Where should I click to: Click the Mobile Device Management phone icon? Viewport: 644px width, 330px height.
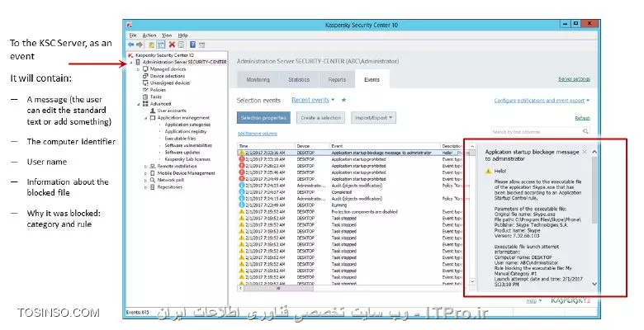[153, 173]
